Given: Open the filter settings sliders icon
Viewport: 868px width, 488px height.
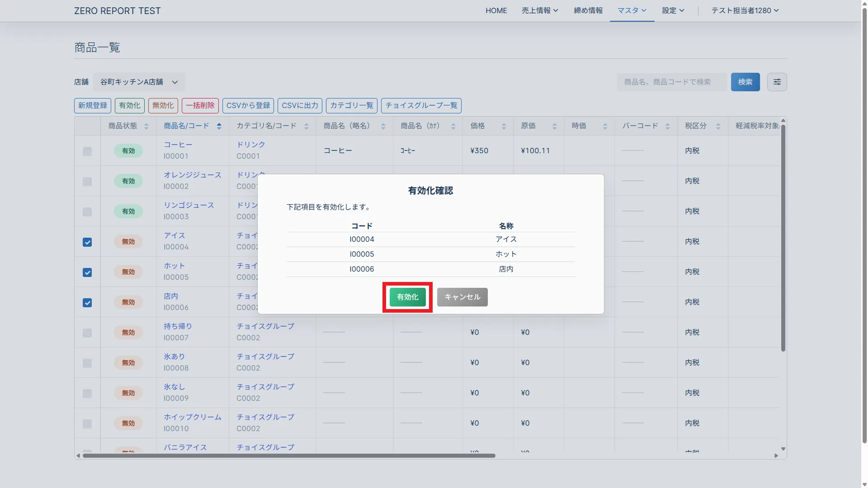Looking at the screenshot, I should (777, 82).
